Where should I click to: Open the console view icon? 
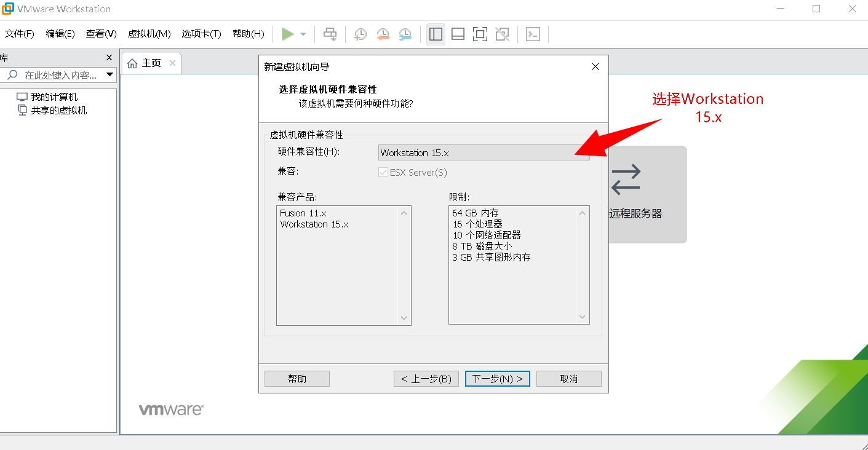[533, 34]
